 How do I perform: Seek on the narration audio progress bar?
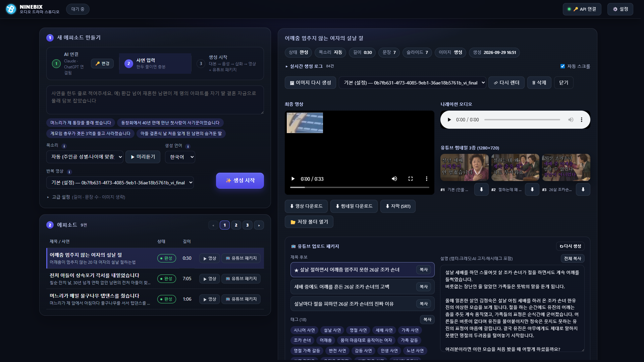click(522, 120)
